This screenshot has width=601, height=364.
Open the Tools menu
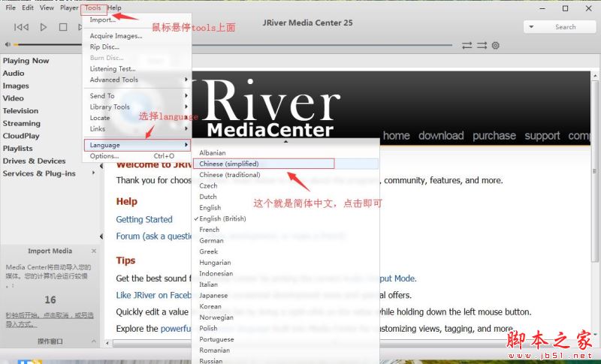pyautogui.click(x=93, y=8)
